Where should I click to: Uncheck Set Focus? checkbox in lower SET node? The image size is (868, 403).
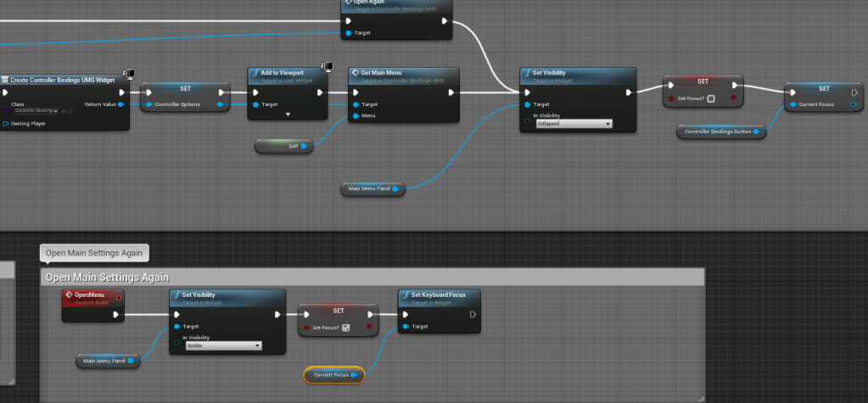(x=346, y=327)
